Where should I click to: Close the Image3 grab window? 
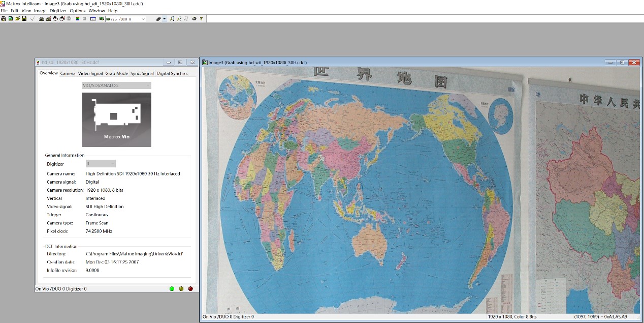[634, 63]
